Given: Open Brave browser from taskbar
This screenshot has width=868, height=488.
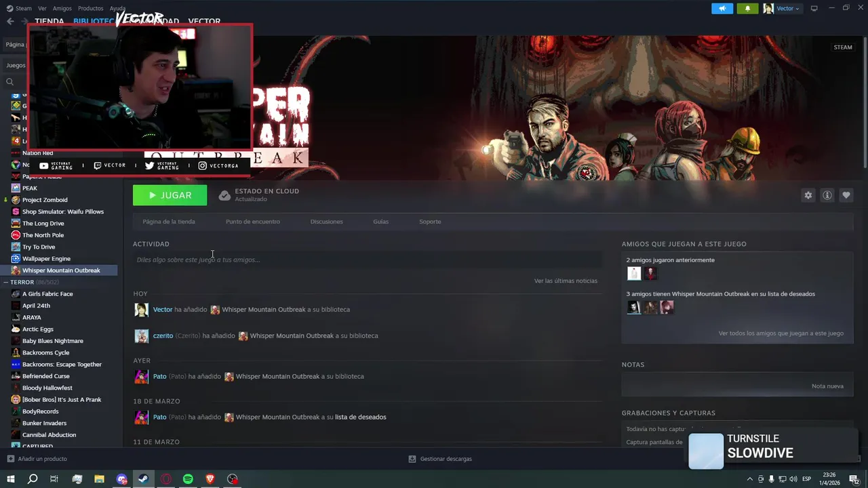Looking at the screenshot, I should pyautogui.click(x=210, y=479).
